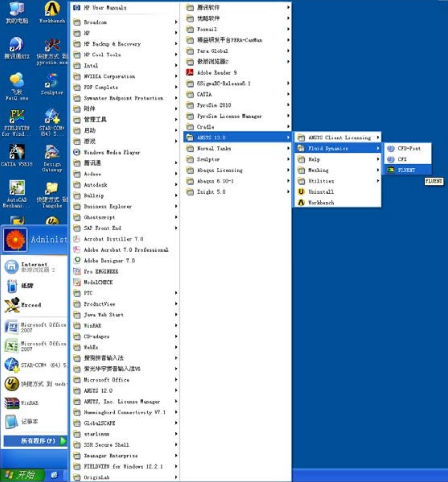Open the Normal Tasks folder

click(x=237, y=149)
